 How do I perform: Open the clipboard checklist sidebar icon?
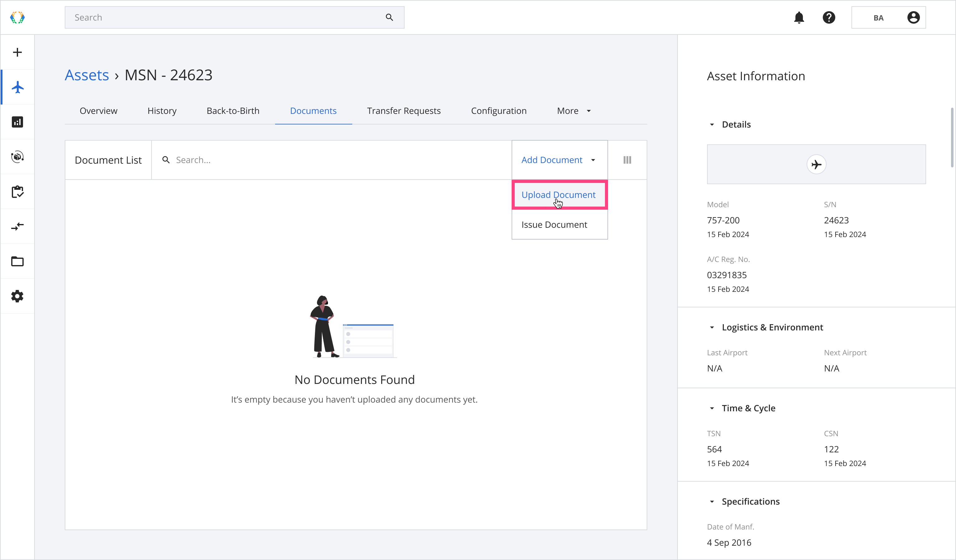coord(17,192)
